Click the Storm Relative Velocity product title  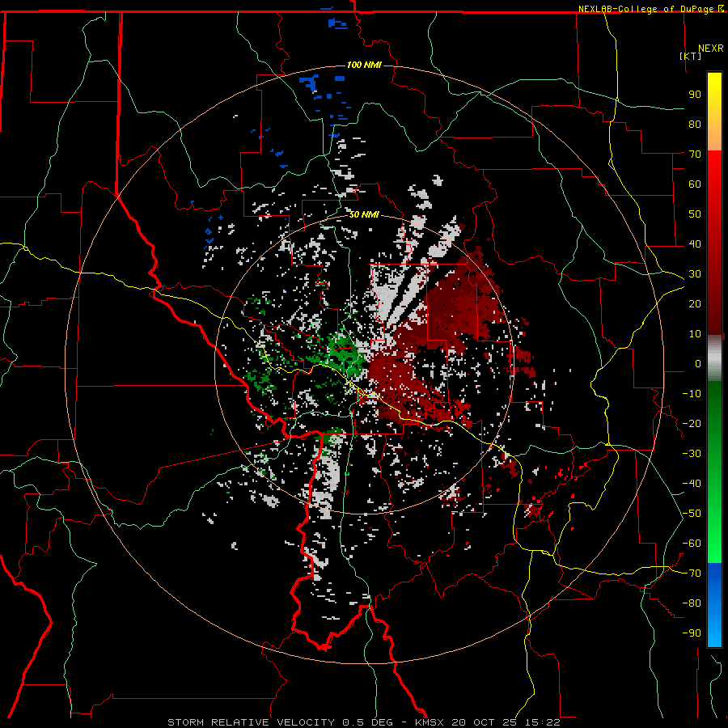tap(251, 722)
